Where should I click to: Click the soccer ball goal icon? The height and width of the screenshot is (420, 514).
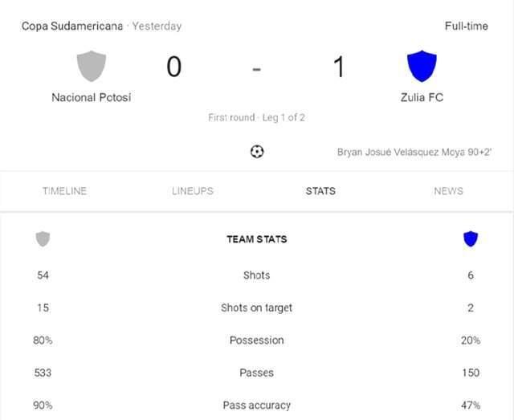[x=257, y=152]
